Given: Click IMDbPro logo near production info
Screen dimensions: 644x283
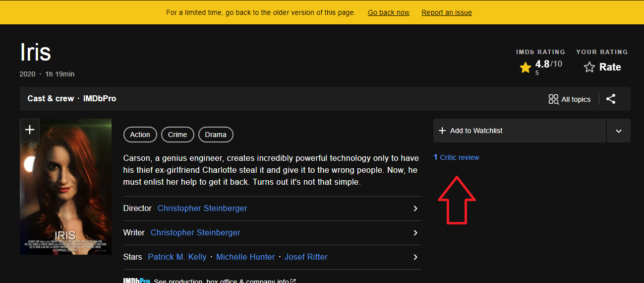Looking at the screenshot, I should (137, 281).
